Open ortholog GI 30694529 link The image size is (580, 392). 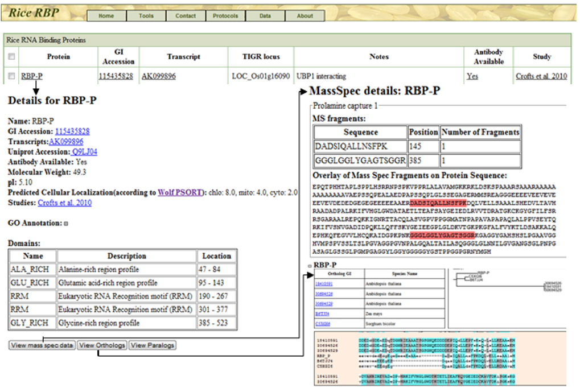[x=324, y=304]
